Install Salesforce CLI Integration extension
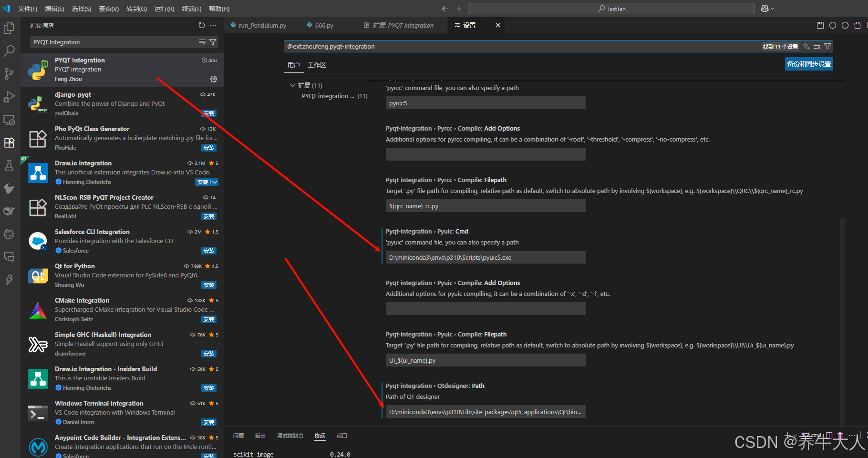This screenshot has width=868, height=458. coord(209,251)
